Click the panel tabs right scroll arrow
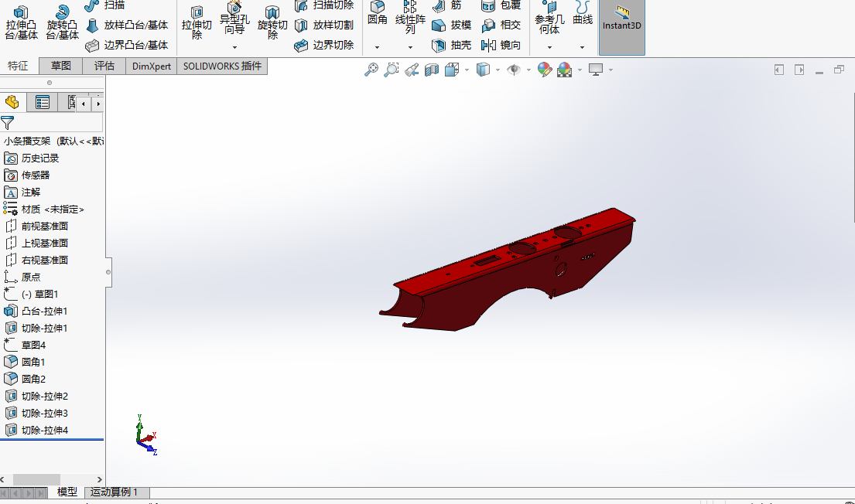 pyautogui.click(x=98, y=104)
